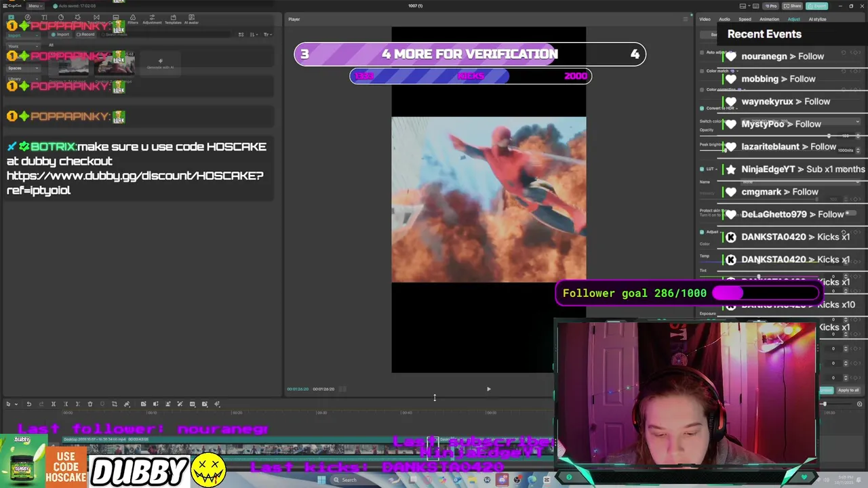
Task: Switch to the Speed tab in inspector
Action: (x=745, y=19)
